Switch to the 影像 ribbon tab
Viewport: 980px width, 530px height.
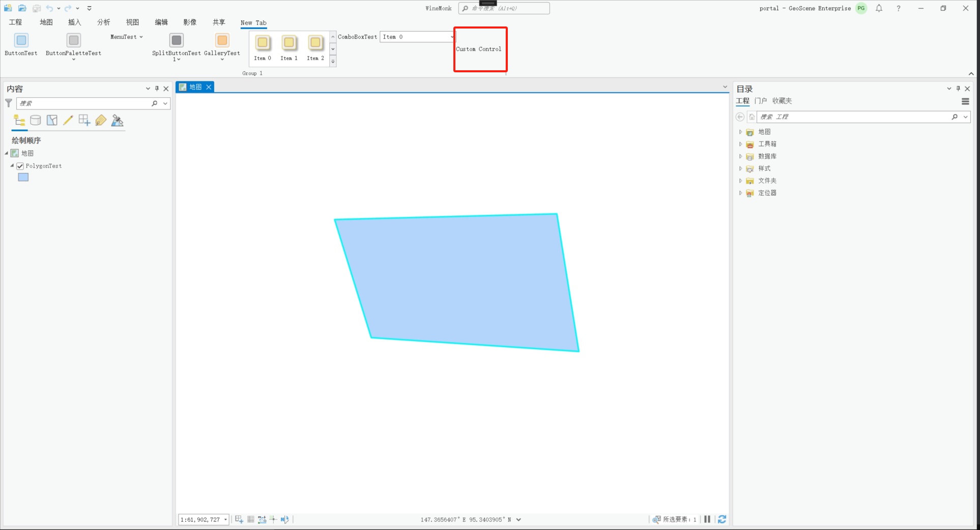(x=190, y=22)
